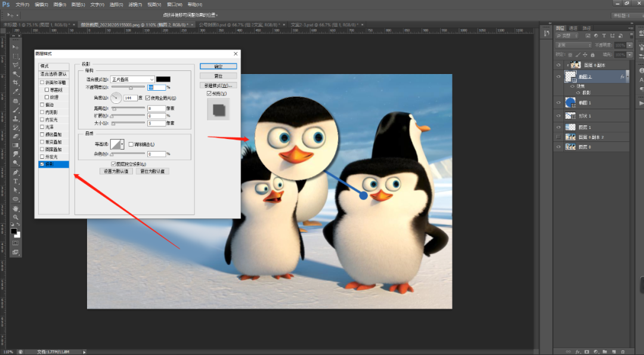Click the 大小 slider in the dialog
The width and height of the screenshot is (644, 355).
(128, 123)
